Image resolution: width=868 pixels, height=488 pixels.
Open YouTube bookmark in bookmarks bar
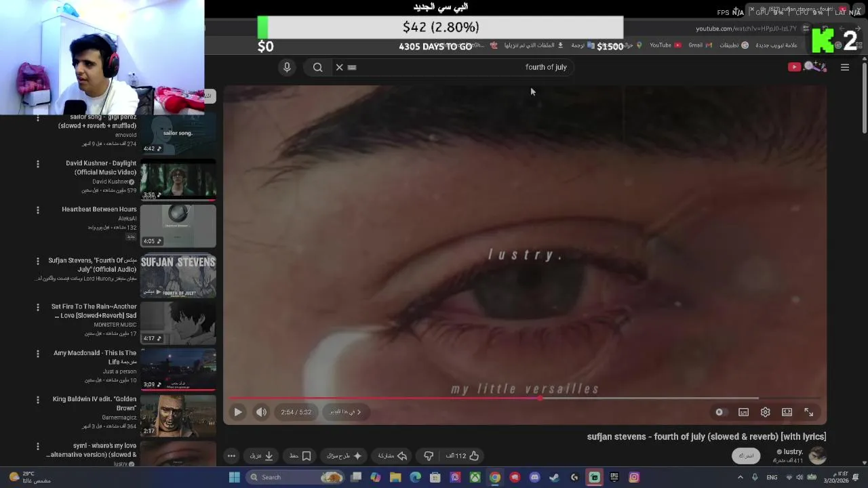point(665,45)
